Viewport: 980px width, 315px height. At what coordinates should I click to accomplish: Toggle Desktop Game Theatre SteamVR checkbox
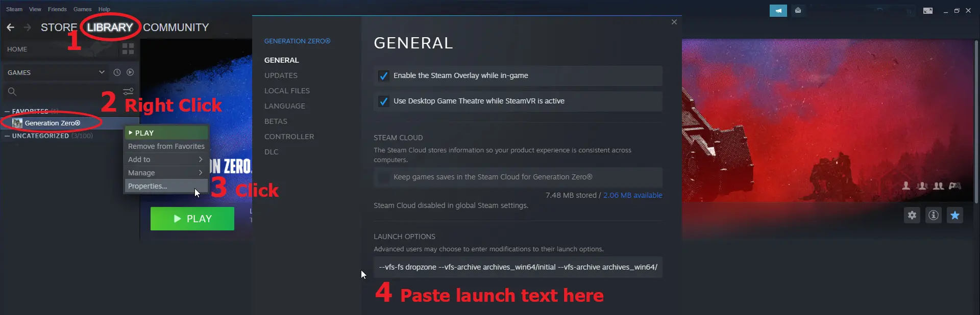click(x=383, y=101)
